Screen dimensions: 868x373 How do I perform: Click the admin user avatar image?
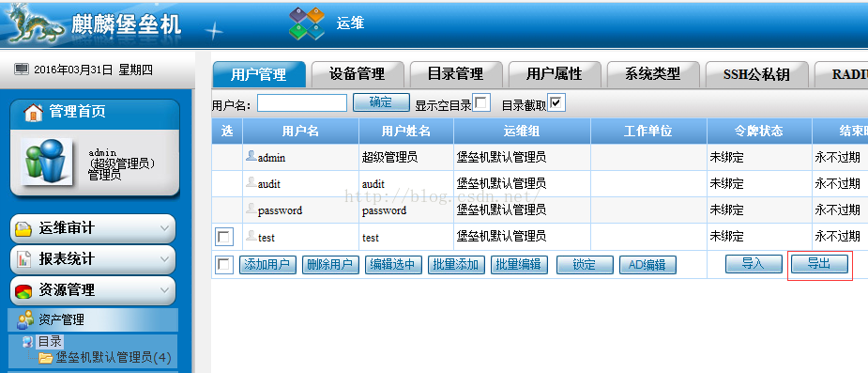click(47, 162)
